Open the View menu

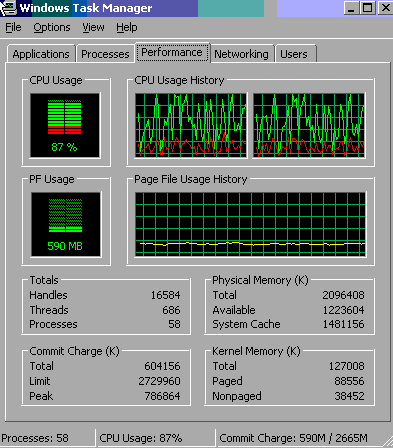click(93, 27)
